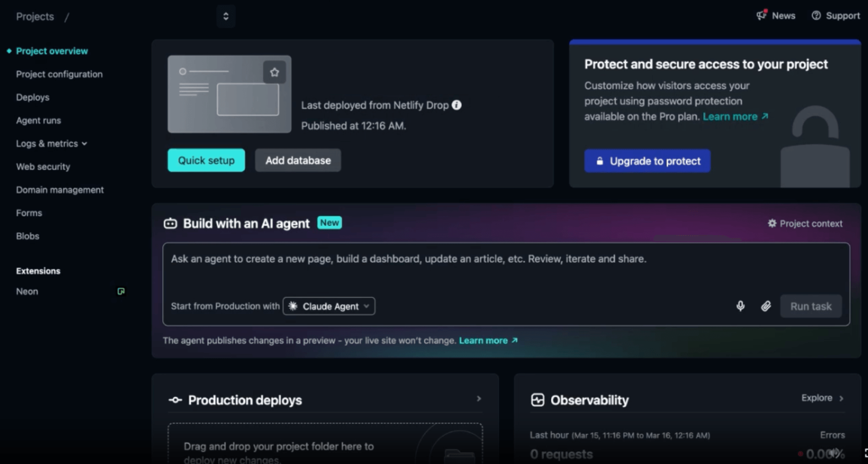This screenshot has width=868, height=464.
Task: Click the Quick setup button
Action: click(x=206, y=160)
